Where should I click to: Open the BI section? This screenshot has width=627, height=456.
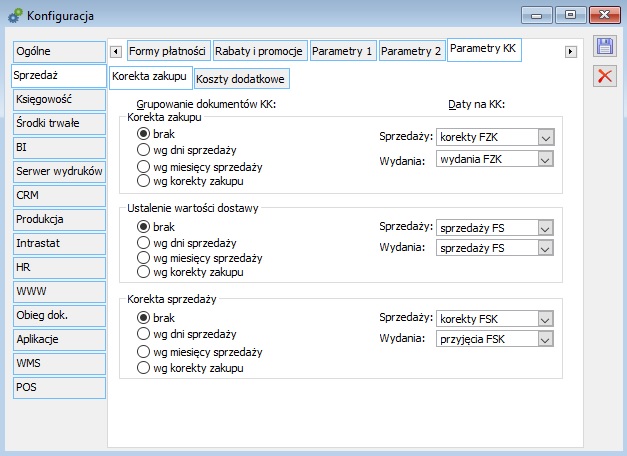tap(59, 148)
